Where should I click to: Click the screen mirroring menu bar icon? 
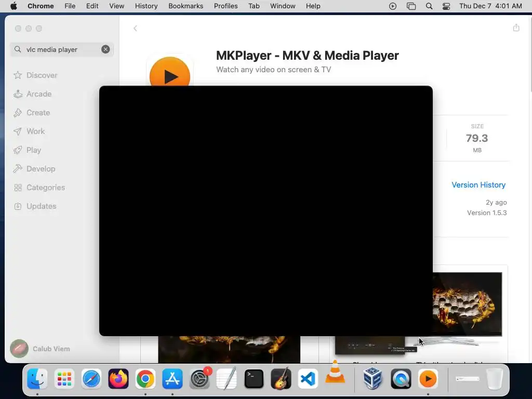coord(411,6)
